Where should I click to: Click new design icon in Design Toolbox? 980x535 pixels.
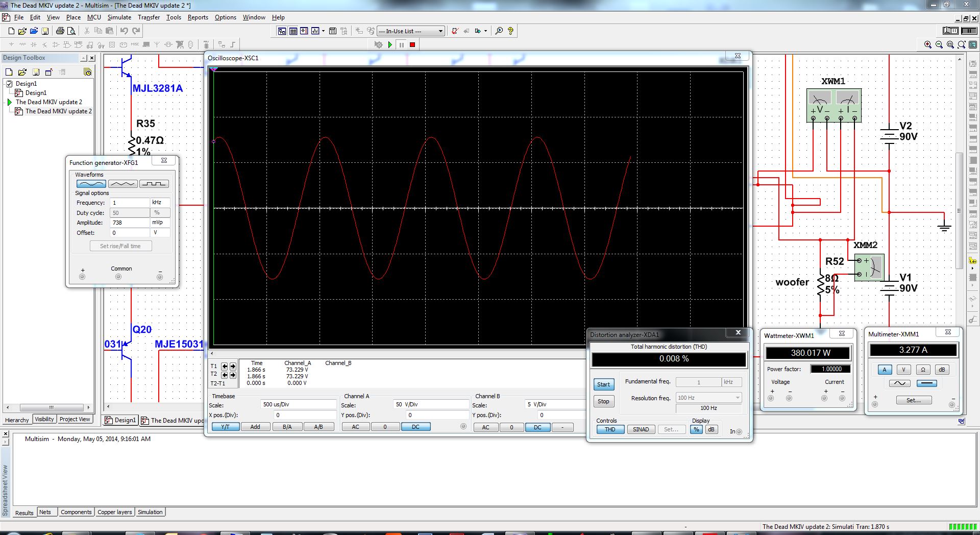pos(9,72)
